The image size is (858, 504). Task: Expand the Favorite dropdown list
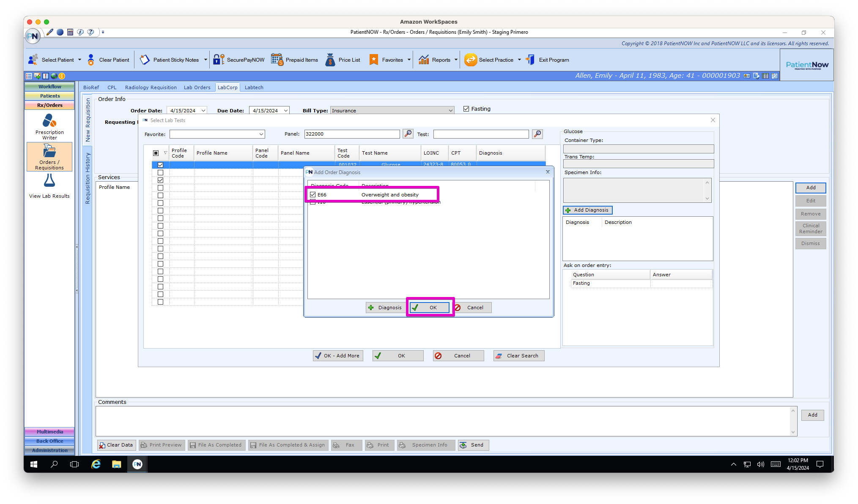[x=261, y=134]
